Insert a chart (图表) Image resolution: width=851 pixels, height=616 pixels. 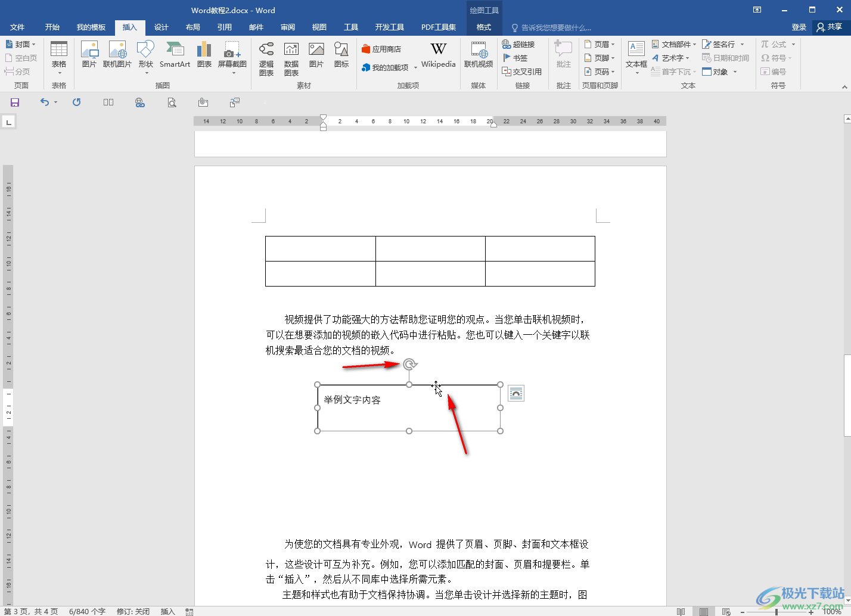coord(204,55)
